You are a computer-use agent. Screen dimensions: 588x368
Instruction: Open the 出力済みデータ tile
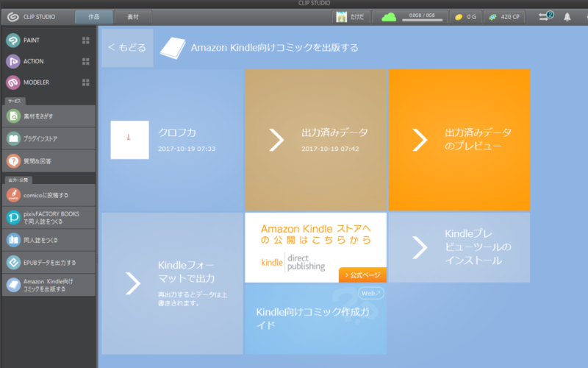coord(316,140)
